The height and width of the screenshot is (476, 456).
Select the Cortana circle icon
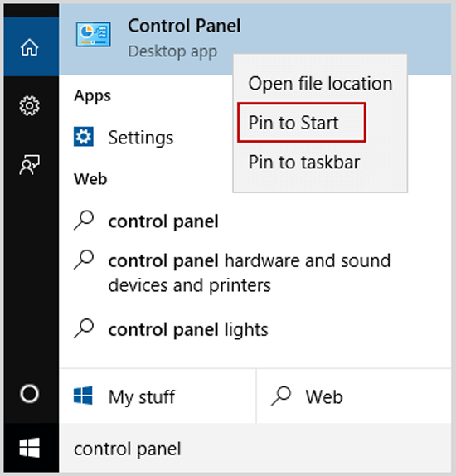[x=30, y=394]
